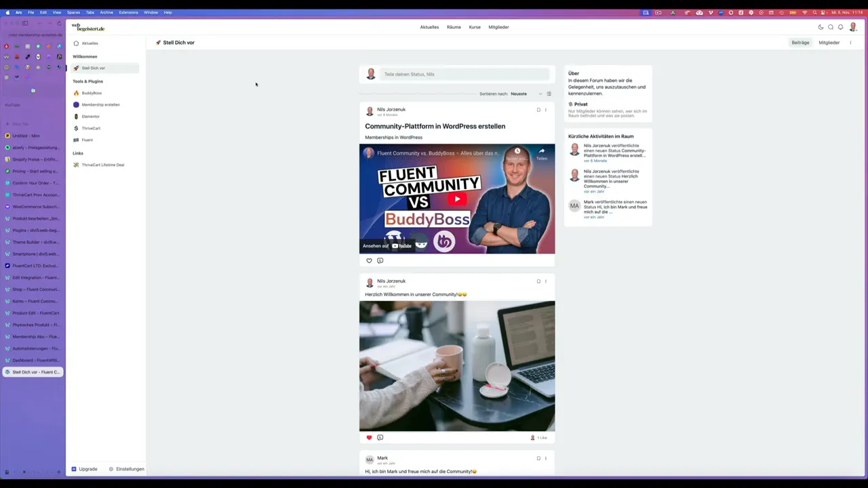Switch to the 'Dashboard - FluentAffiliate' Arc tab
Screen dimensions: 868x488
pos(33,360)
